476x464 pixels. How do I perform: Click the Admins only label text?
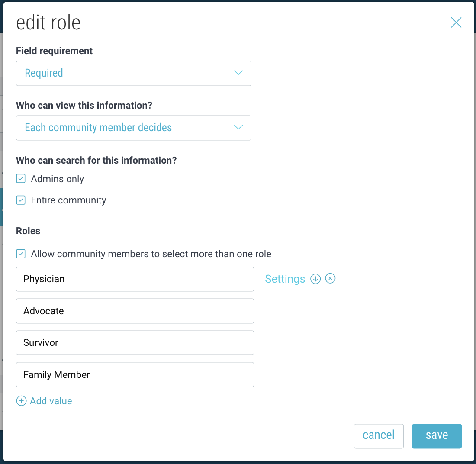(x=58, y=179)
